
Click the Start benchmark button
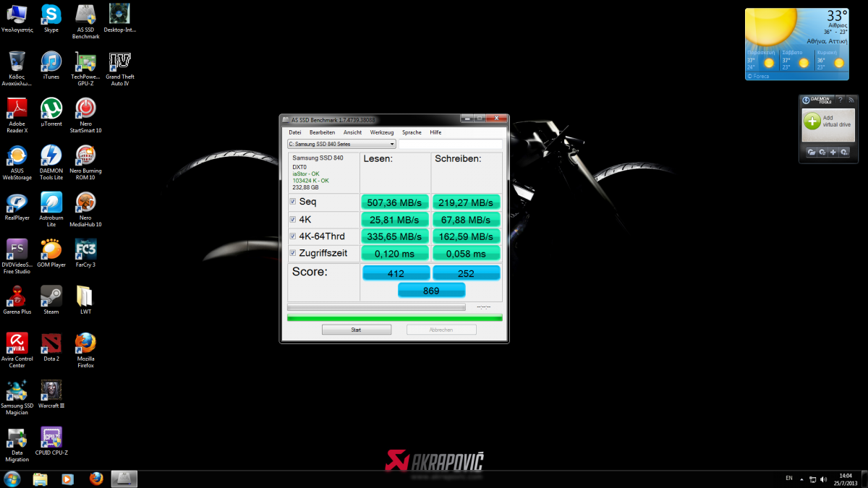point(357,330)
